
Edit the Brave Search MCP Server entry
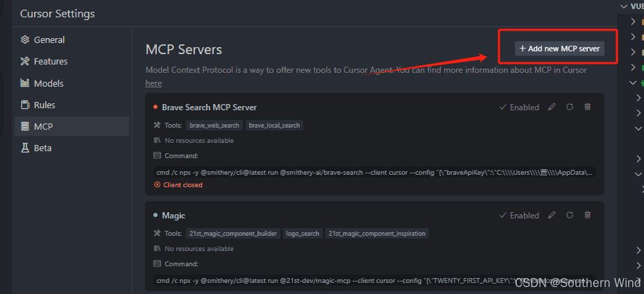(552, 107)
